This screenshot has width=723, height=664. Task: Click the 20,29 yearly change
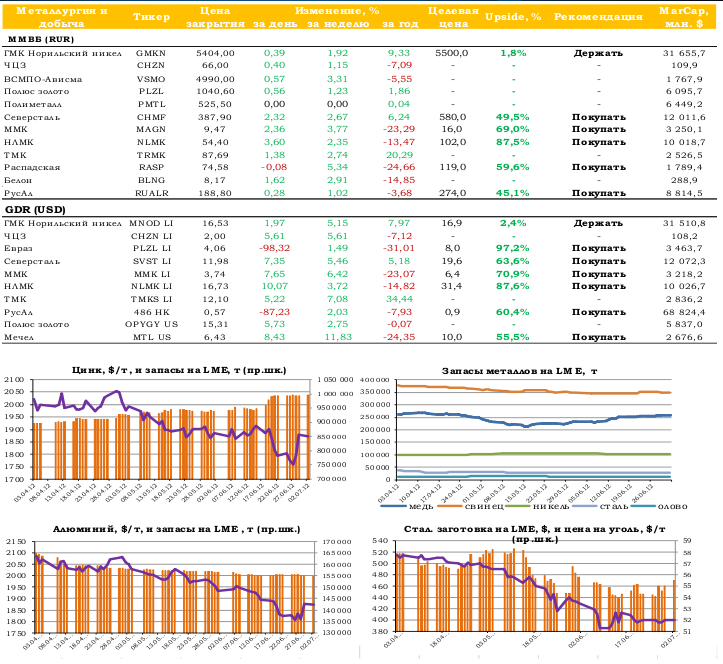pos(399,155)
